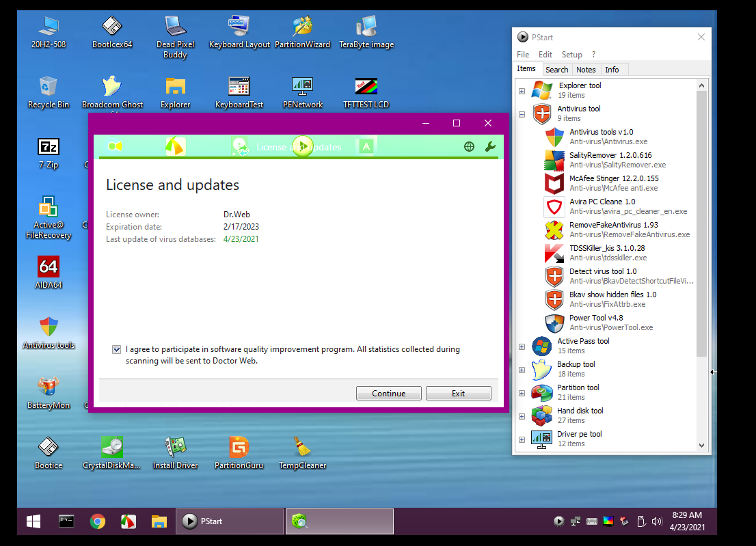Expand Active Pass tool group
Screen dimensions: 756x546
522,346
